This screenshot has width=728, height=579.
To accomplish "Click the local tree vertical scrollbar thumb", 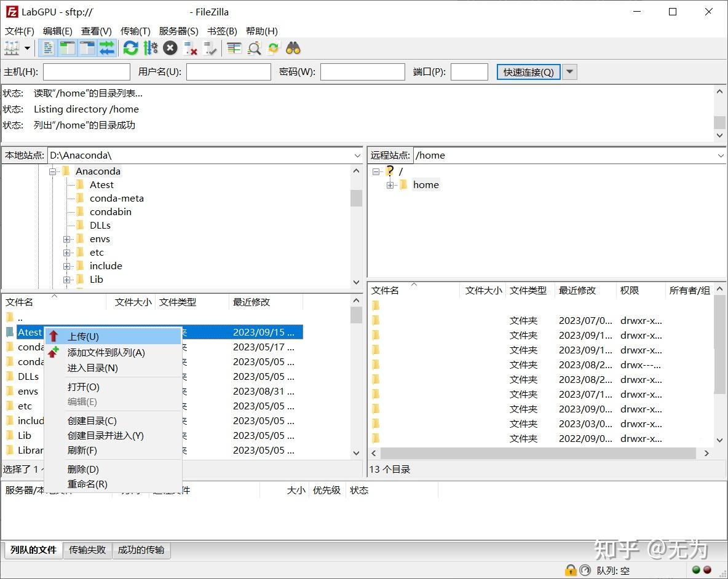I will pyautogui.click(x=356, y=198).
